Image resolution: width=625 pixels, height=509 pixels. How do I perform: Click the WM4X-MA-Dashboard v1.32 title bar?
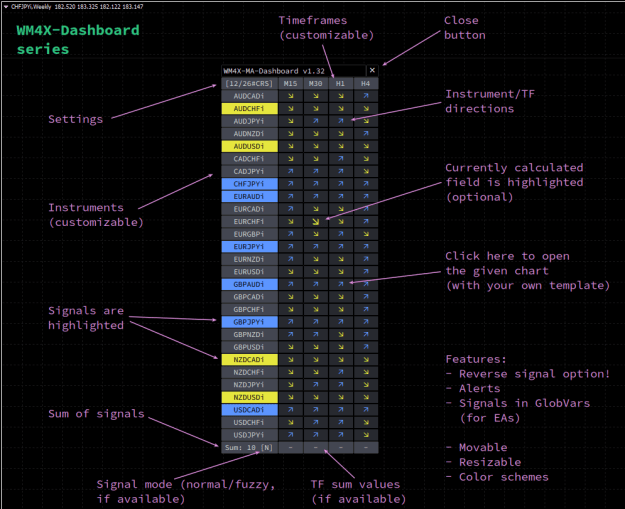293,71
